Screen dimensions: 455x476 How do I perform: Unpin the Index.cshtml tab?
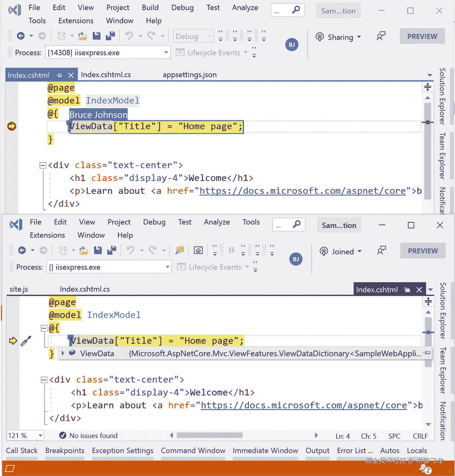pyautogui.click(x=60, y=75)
